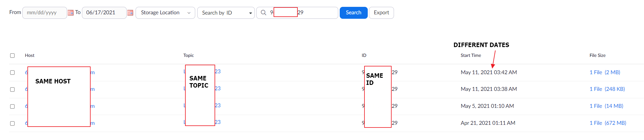Select the May 5 01:10 AM row checkbox
The width and height of the screenshot is (644, 140).
[12, 106]
